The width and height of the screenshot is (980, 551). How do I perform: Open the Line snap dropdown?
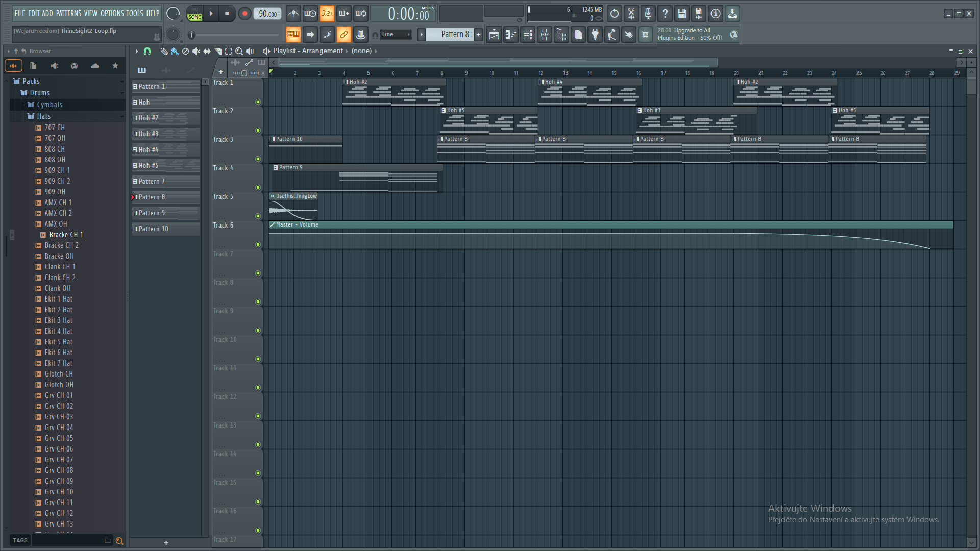[396, 35]
